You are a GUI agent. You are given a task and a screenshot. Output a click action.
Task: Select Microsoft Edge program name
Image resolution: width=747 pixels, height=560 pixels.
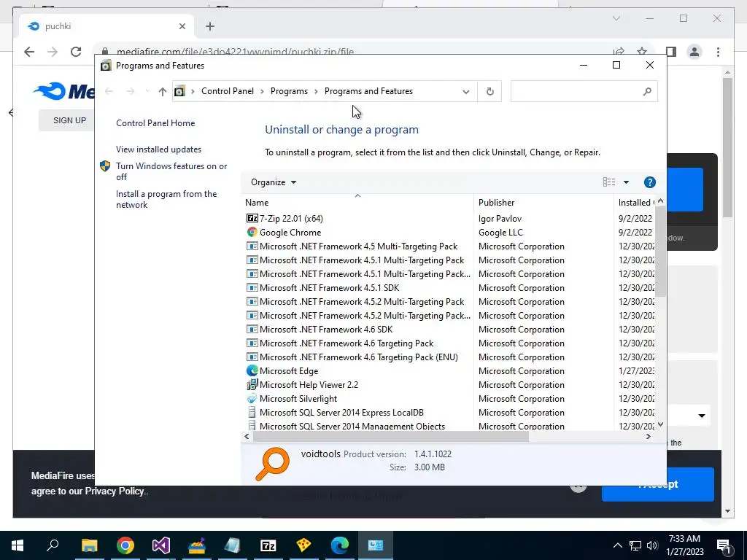tap(289, 371)
